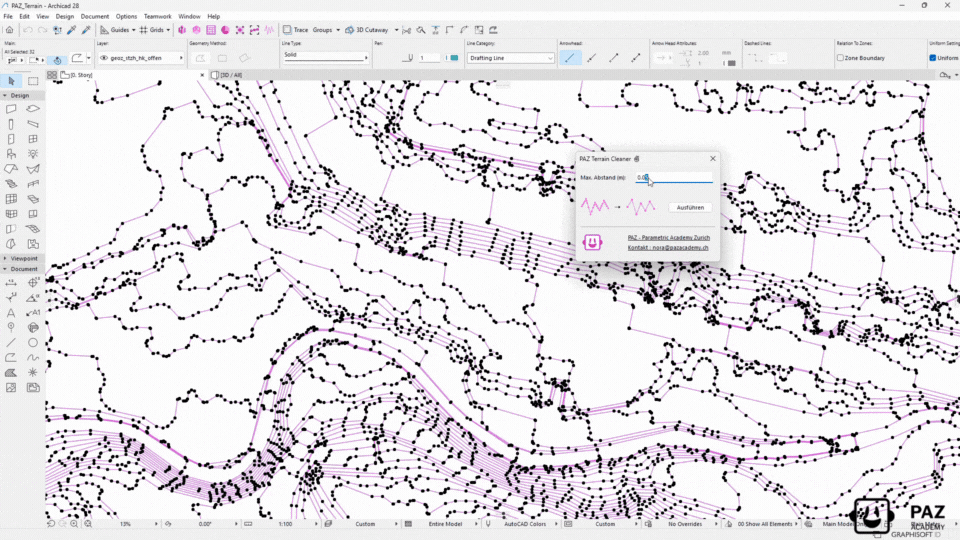
Task: Select the Label A1 tool
Action: point(33,313)
